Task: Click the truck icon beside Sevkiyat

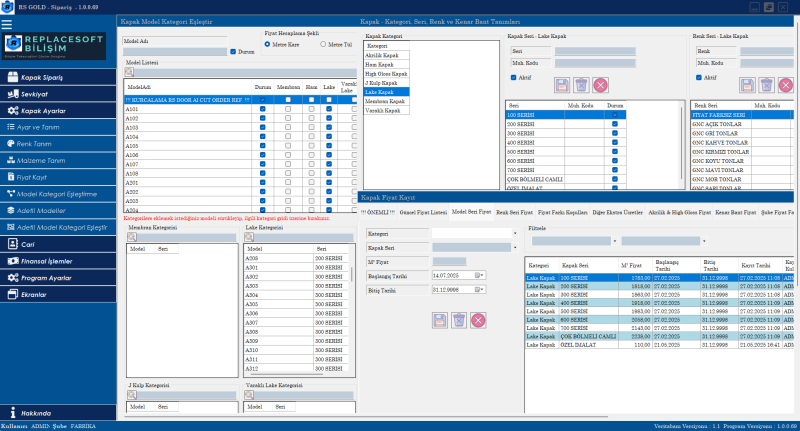Action: tap(13, 94)
